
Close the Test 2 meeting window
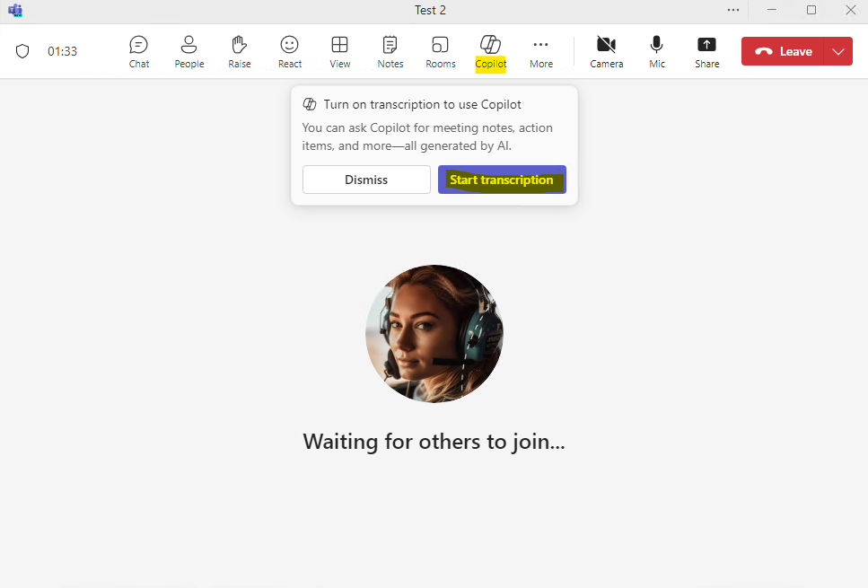click(x=851, y=10)
